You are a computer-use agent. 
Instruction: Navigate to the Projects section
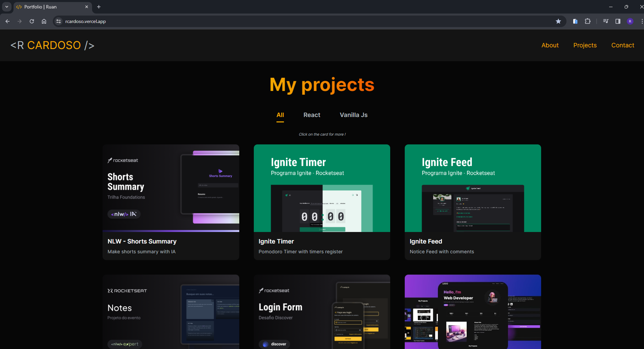pos(585,45)
